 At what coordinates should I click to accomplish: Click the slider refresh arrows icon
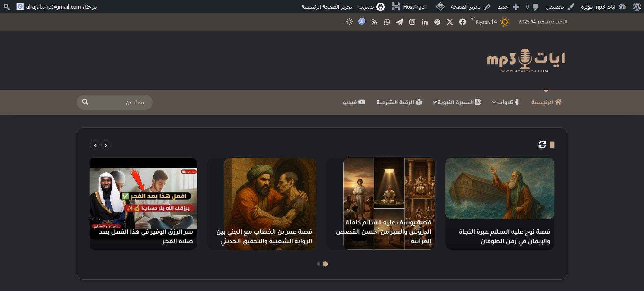542,144
